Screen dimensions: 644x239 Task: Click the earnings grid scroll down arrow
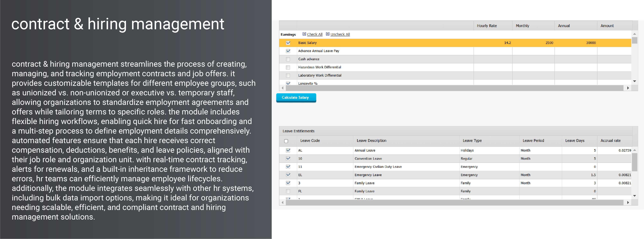[x=634, y=81]
